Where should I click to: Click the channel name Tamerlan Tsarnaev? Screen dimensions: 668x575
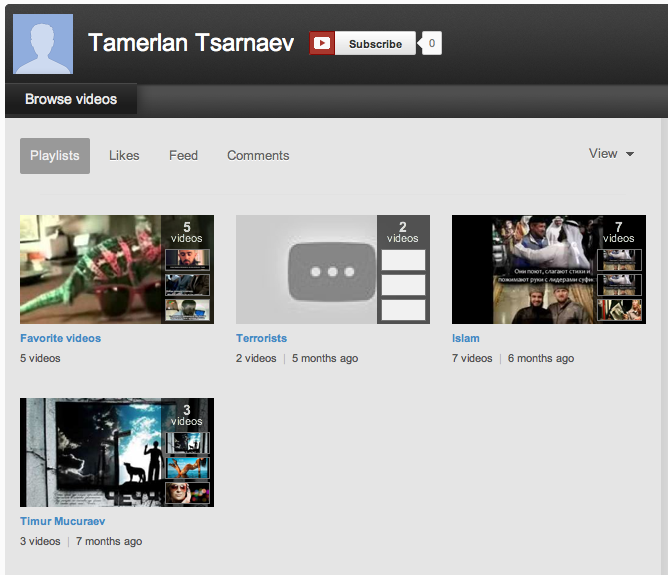pos(191,43)
